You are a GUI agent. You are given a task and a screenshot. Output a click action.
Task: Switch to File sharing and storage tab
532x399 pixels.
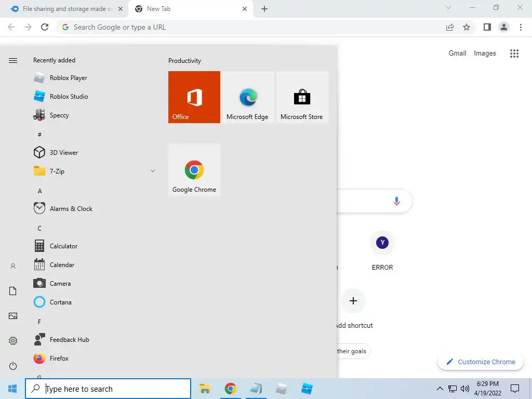click(64, 9)
